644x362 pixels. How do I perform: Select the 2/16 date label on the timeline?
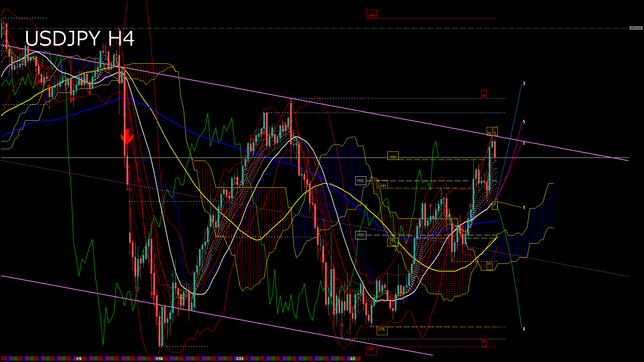pos(159,358)
